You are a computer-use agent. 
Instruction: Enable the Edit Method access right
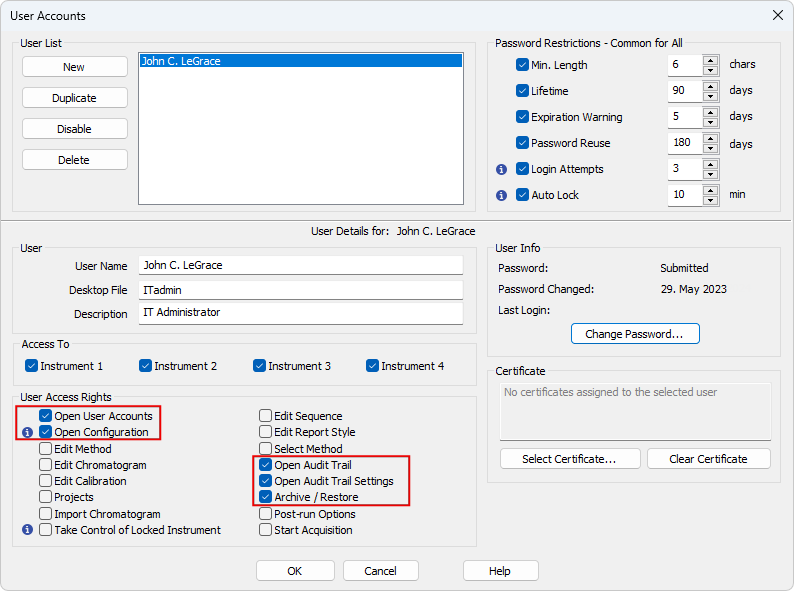pos(46,449)
